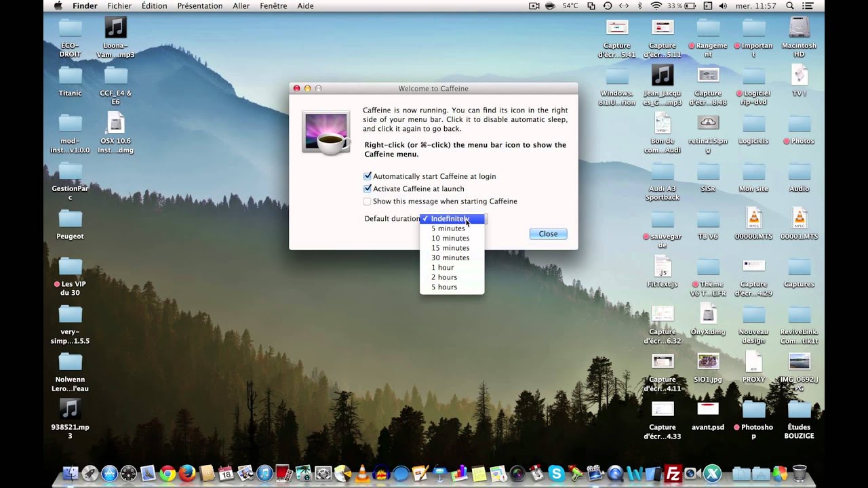
Task: Open Skype from the dock
Action: click(557, 473)
